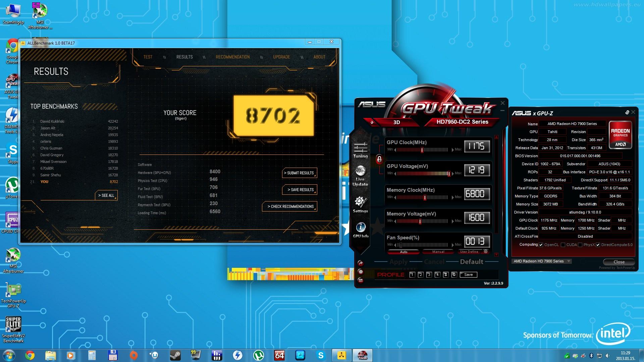
Task: Click the red hexagon icon beside the profile bar
Action: 361,271
